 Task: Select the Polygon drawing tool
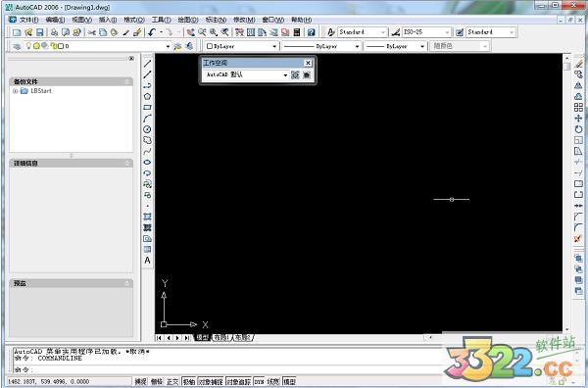pyautogui.click(x=147, y=96)
